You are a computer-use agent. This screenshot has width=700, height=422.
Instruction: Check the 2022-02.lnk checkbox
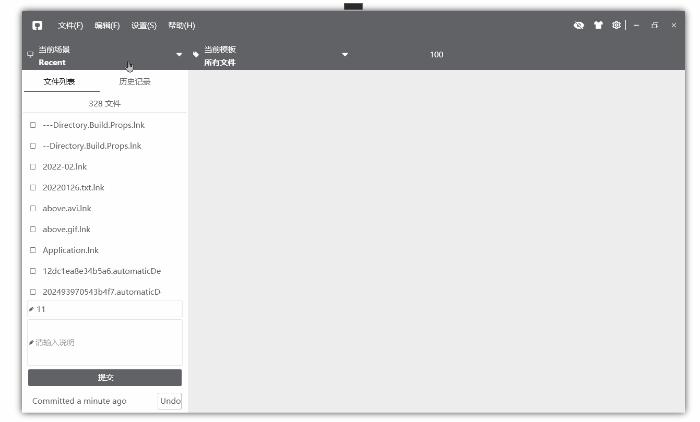(x=33, y=167)
